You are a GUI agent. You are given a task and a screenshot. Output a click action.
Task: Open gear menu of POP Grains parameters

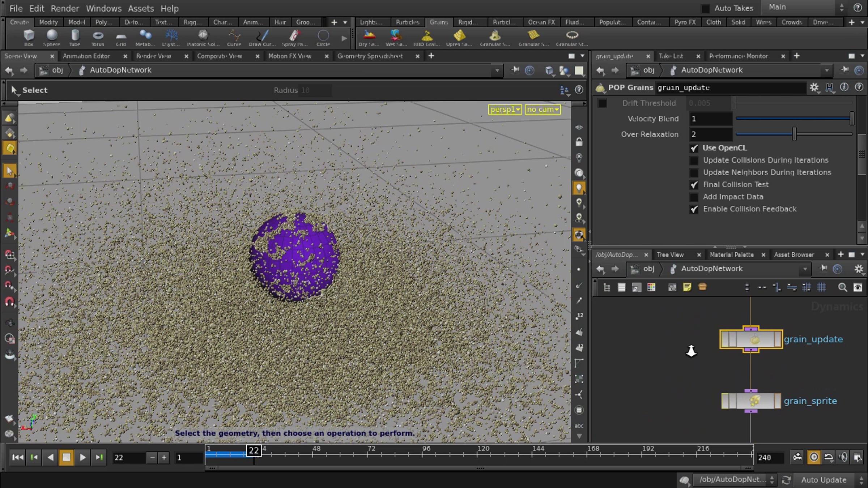[814, 87]
